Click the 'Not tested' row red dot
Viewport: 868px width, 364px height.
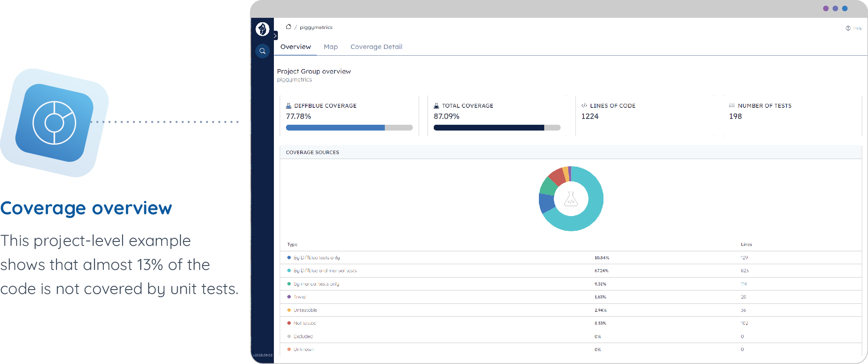(x=289, y=323)
